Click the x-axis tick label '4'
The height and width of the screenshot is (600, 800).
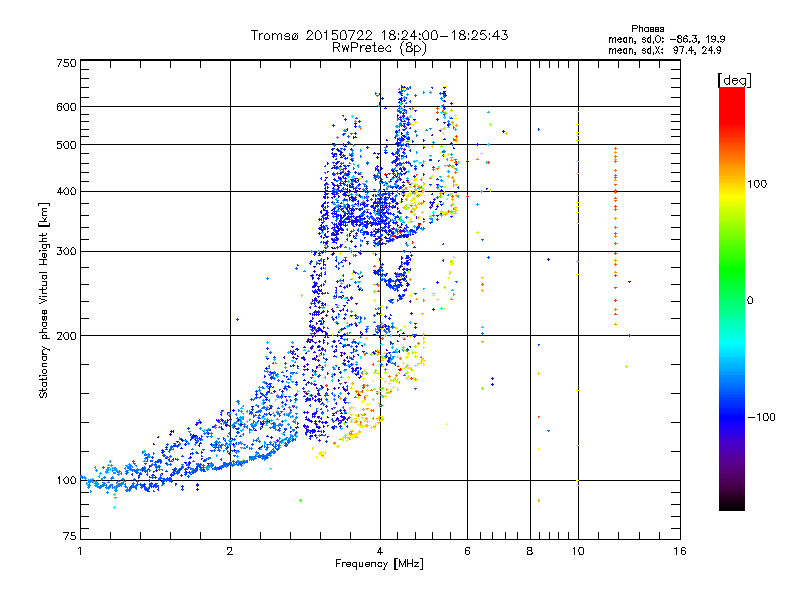tap(380, 551)
